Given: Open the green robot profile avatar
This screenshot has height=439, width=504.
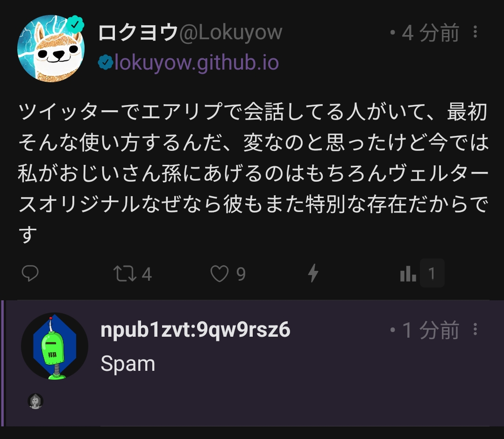Looking at the screenshot, I should [x=55, y=346].
